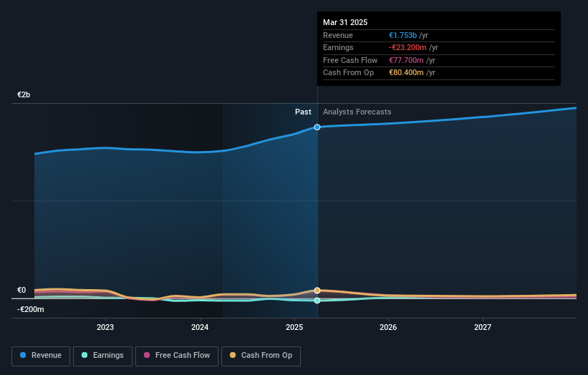This screenshot has width=588, height=375.
Task: Click the blue Revenue data point marker
Action: point(317,127)
